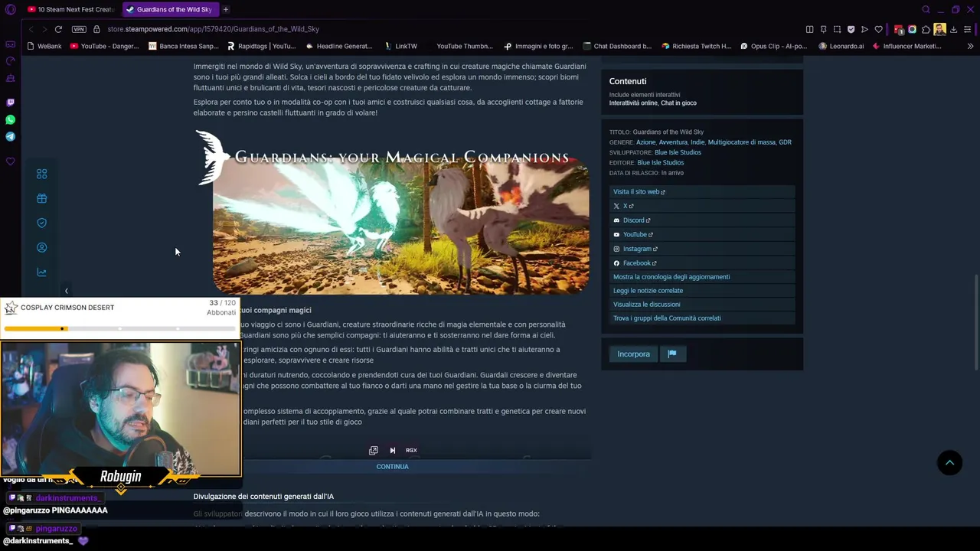Click the pin icon in browser toolbar
Image resolution: width=980 pixels, height=551 pixels.
pos(823,29)
